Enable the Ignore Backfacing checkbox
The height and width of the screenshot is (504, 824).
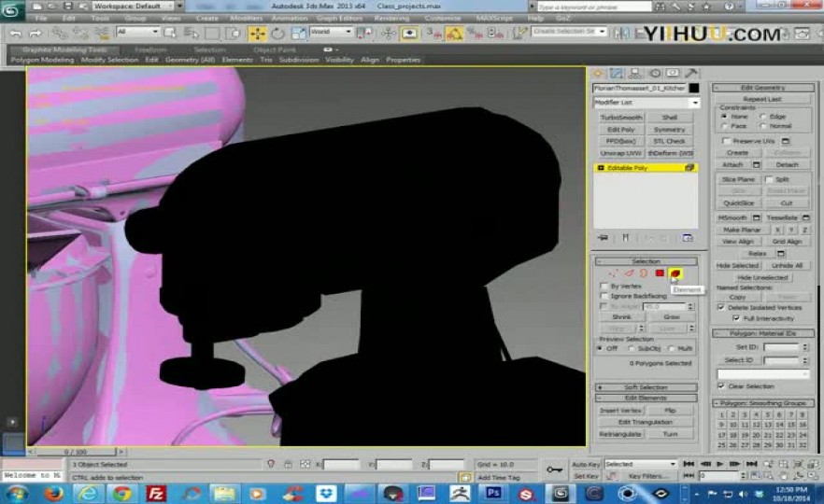click(x=604, y=296)
